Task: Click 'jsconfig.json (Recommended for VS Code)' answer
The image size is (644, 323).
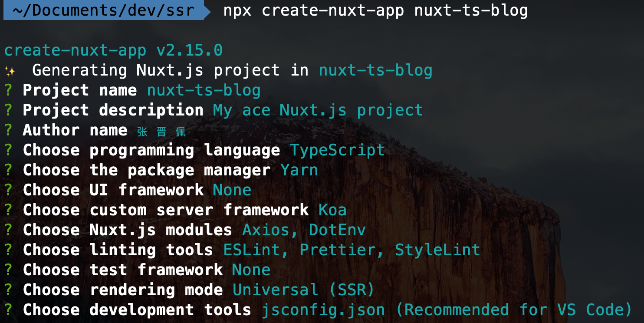Action: click(x=447, y=310)
